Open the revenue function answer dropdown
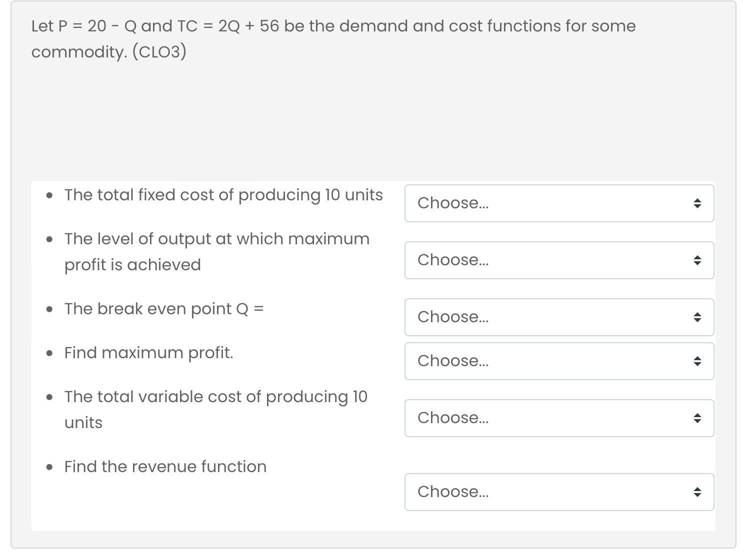The height and width of the screenshot is (560, 751). (x=559, y=492)
